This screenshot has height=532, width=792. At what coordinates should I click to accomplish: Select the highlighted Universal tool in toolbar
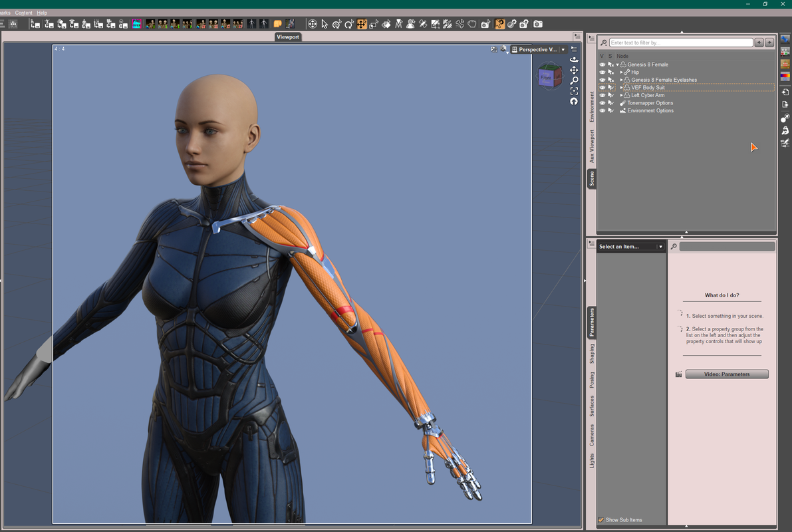click(362, 24)
